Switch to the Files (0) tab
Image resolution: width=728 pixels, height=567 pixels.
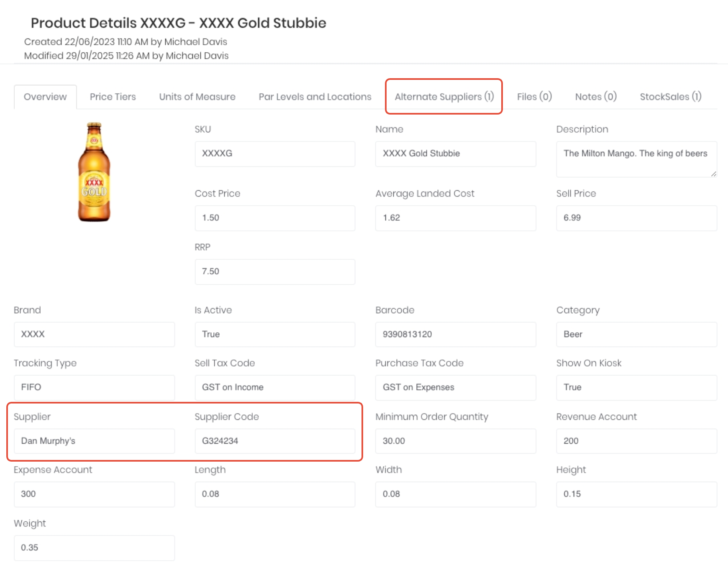point(534,97)
